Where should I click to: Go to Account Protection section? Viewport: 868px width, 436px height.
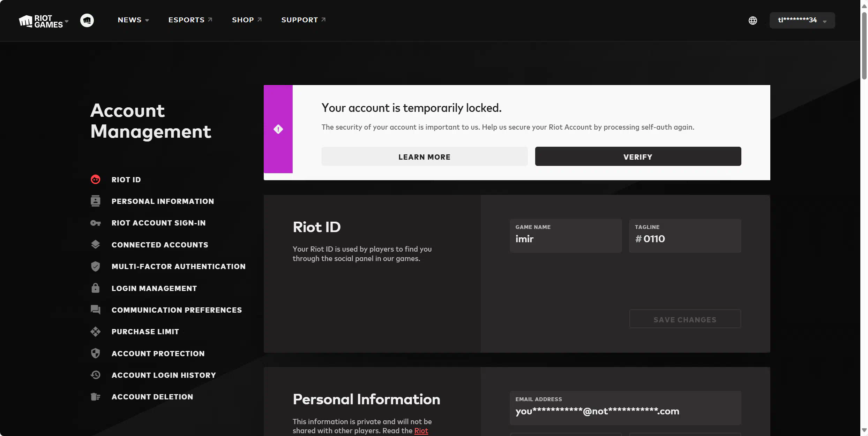pos(158,353)
